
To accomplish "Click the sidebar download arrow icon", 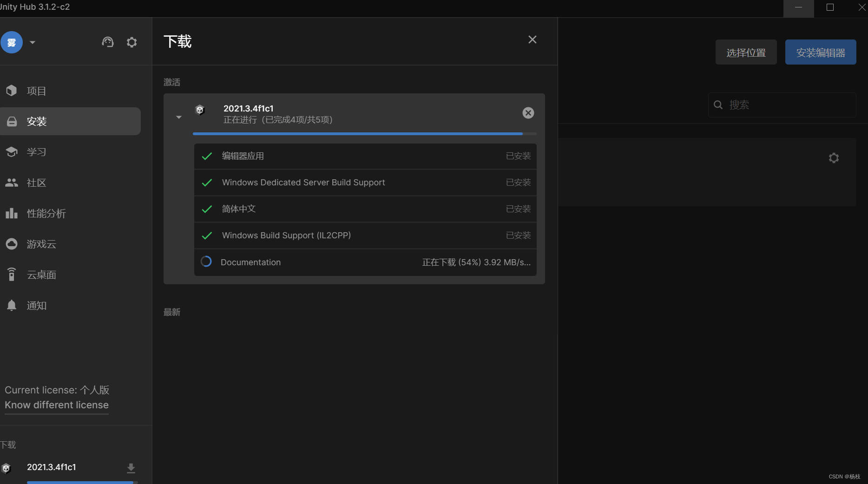I will click(131, 468).
